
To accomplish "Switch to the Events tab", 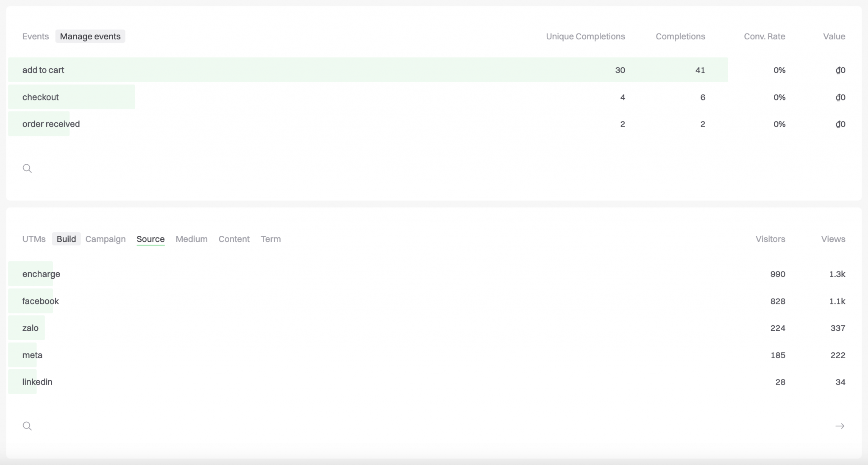I will coord(35,36).
